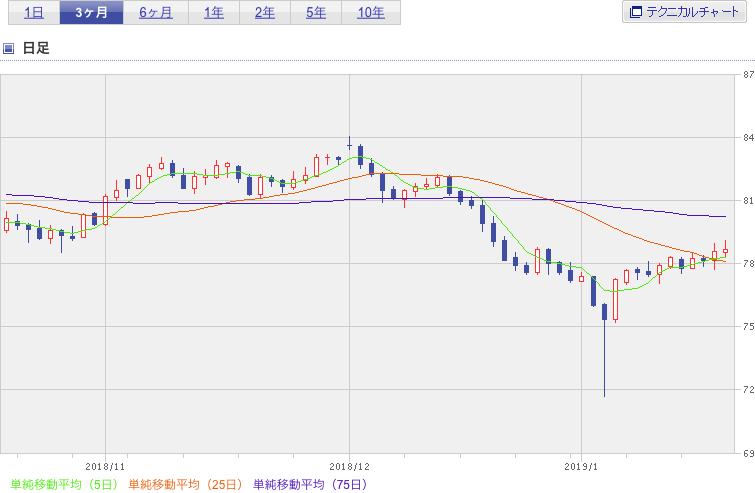Click the 72 price axis label
Screen dimensions: 755x493
pos(748,389)
